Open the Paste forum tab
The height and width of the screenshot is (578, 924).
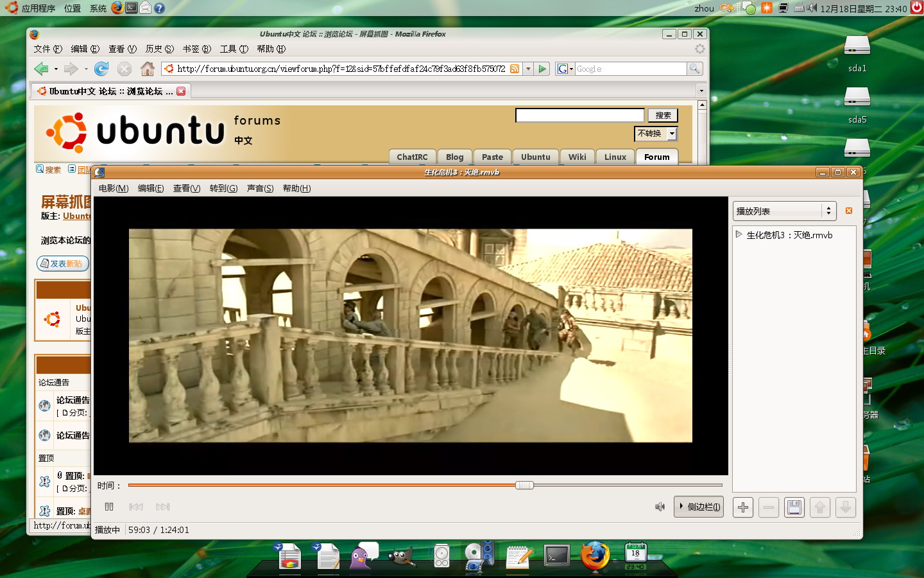click(x=493, y=157)
